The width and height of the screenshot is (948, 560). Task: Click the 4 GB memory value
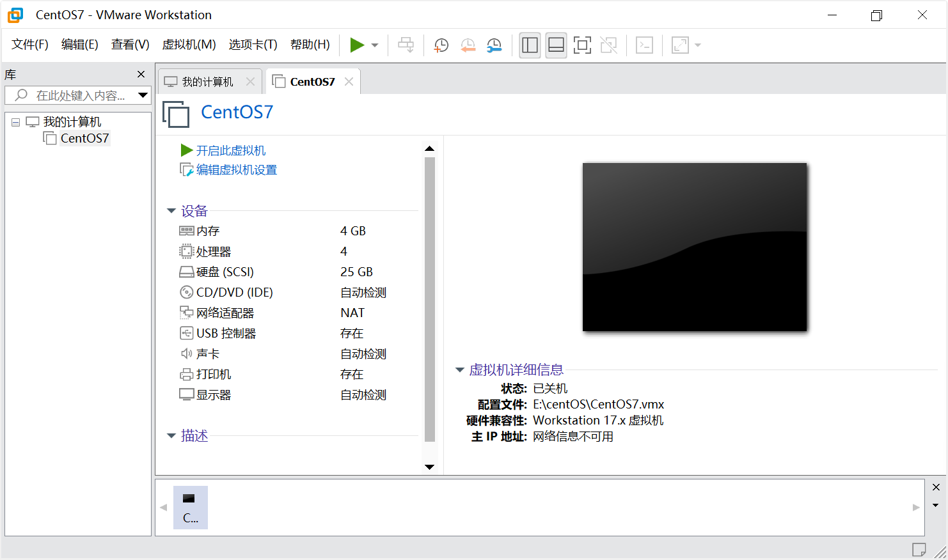click(x=353, y=231)
